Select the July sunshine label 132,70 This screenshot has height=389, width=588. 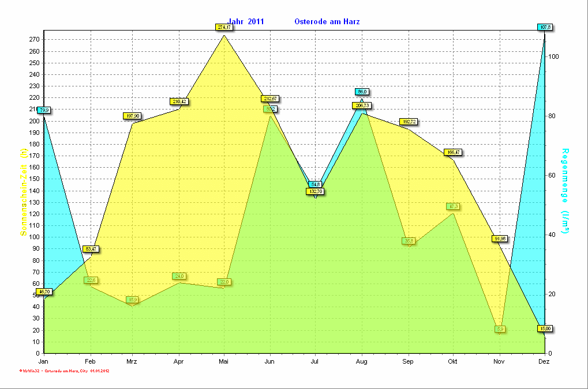[x=315, y=191]
